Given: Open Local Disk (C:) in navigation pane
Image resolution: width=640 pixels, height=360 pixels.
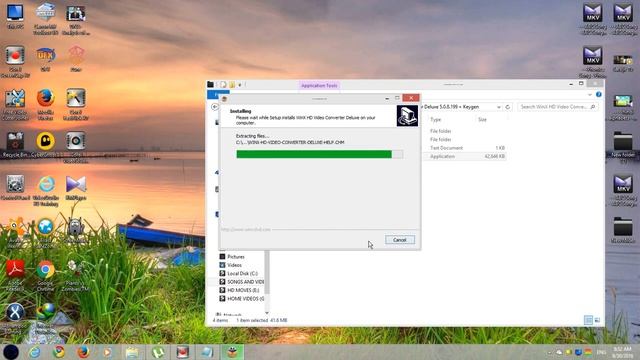Looking at the screenshot, I should click(x=242, y=273).
